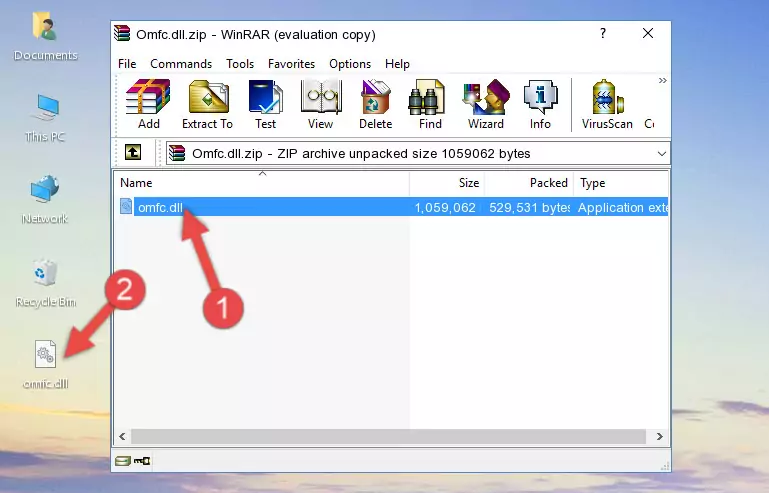Select the omfc.dll file row

392,207
